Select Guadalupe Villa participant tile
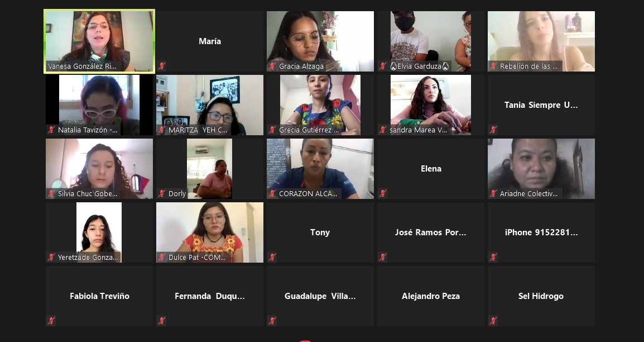Screen dimensions: 644x342 (x=320, y=296)
